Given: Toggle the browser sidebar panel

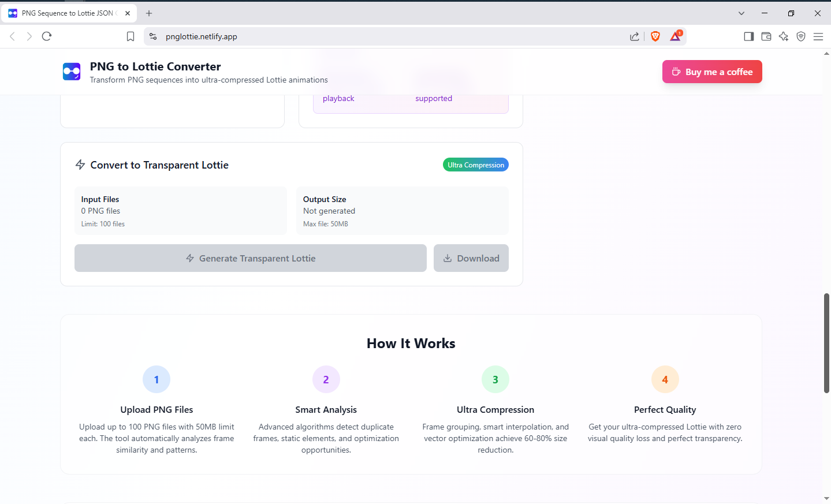Looking at the screenshot, I should [x=748, y=36].
